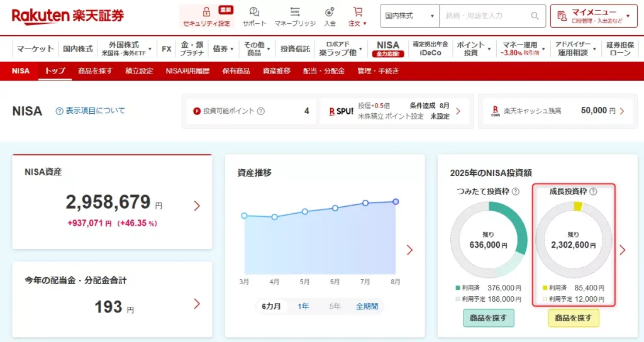Click the R SPU! logo

click(x=341, y=111)
